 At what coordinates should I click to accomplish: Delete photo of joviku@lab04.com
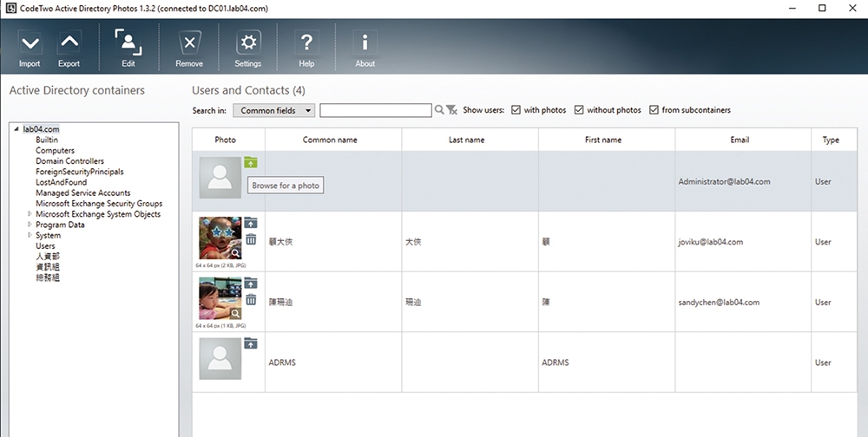(x=251, y=239)
